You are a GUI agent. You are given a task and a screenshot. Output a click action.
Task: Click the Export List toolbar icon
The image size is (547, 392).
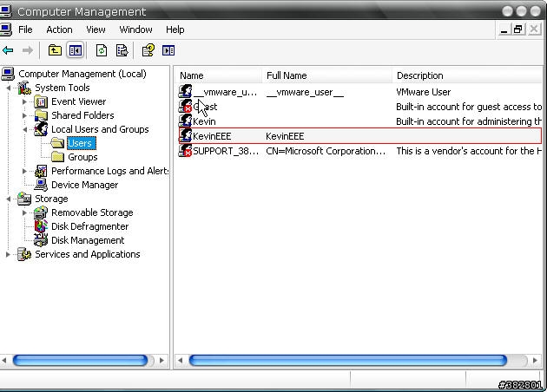(x=122, y=50)
